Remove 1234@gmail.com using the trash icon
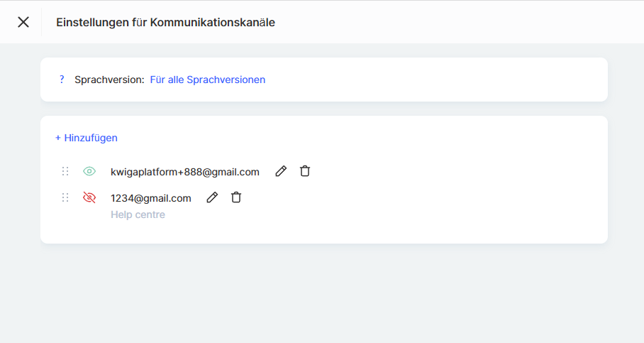Viewport: 644px width, 343px height. click(236, 198)
